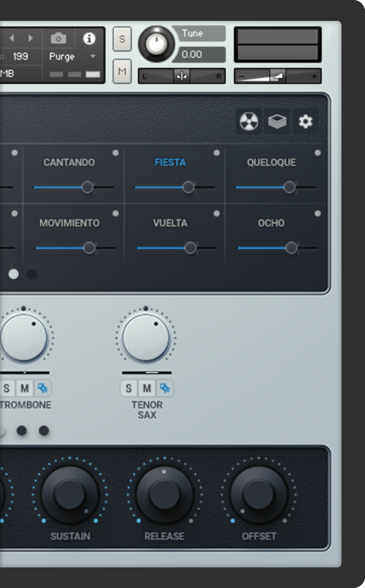
Task: Click the TROMBONE volume knob
Action: pos(24,338)
